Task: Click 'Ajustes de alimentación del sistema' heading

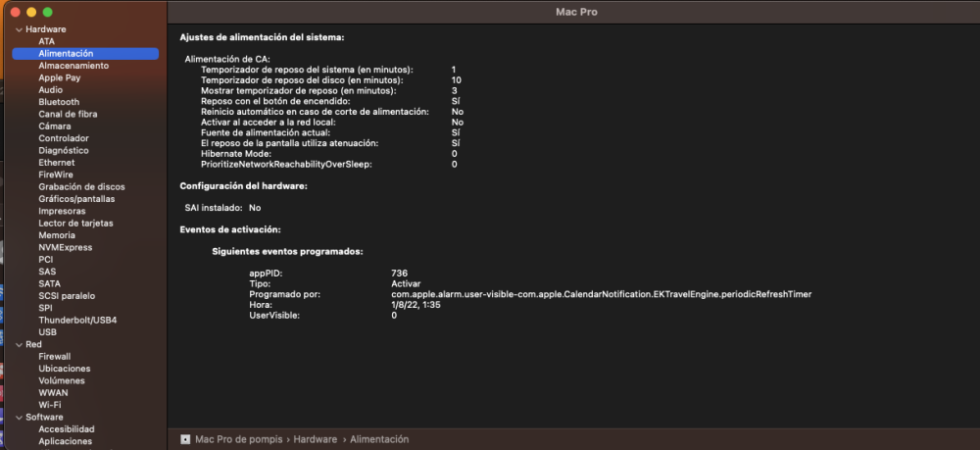Action: coord(262,37)
